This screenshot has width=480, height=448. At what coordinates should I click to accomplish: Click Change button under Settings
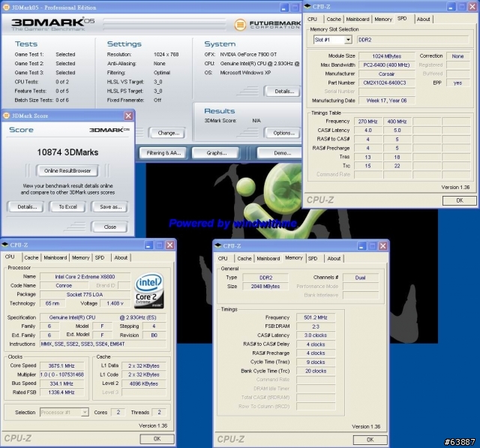point(168,134)
